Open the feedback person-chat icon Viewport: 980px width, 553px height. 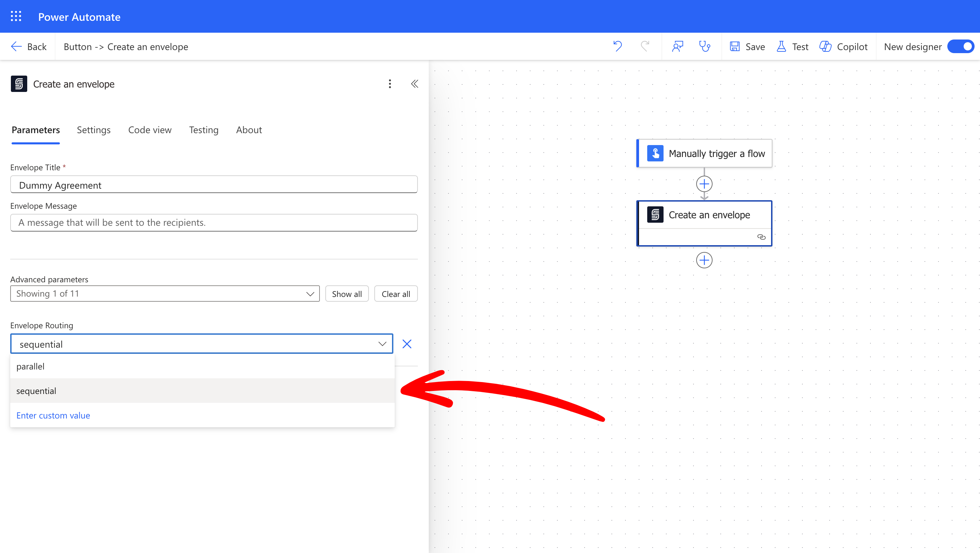tap(677, 46)
